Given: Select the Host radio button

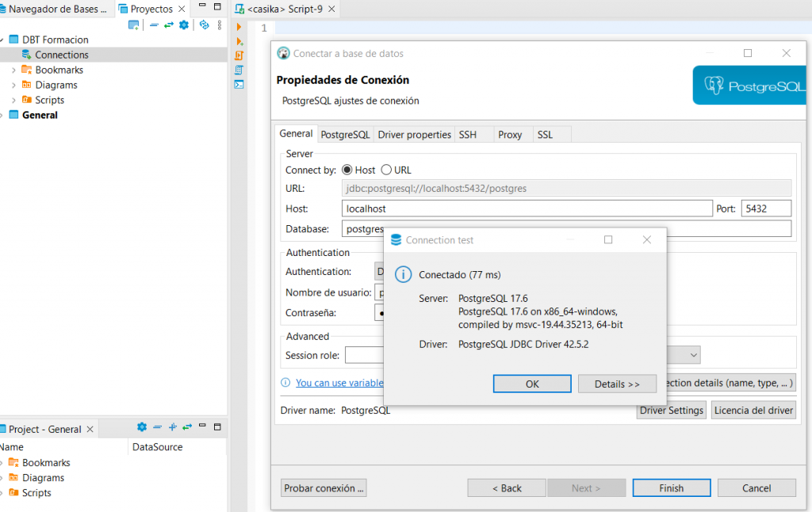Looking at the screenshot, I should (x=347, y=170).
